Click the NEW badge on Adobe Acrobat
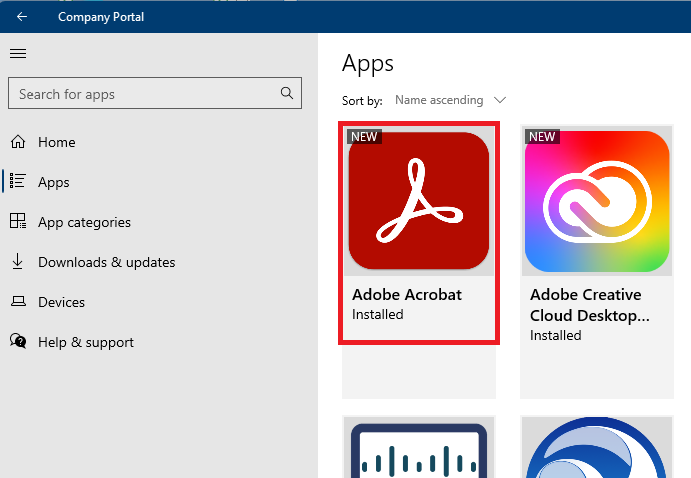Image resolution: width=691 pixels, height=478 pixels. pyautogui.click(x=364, y=136)
